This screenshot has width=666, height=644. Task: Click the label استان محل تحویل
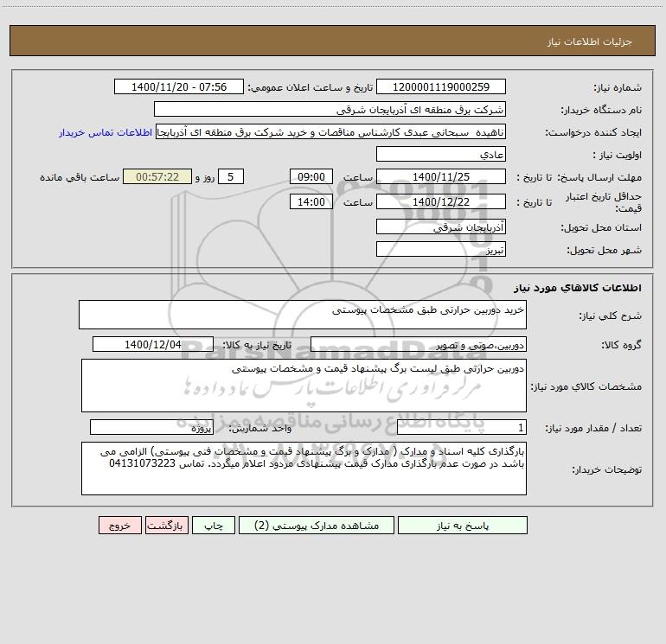click(x=601, y=228)
